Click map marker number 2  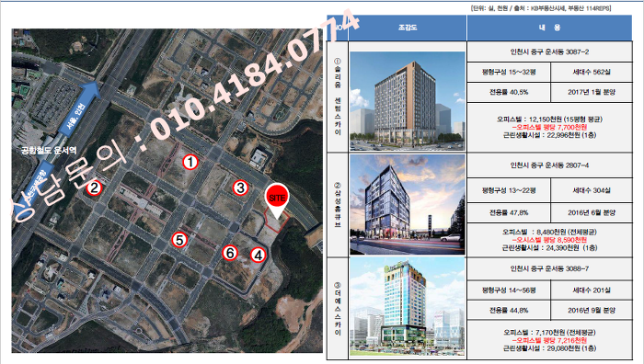94,188
